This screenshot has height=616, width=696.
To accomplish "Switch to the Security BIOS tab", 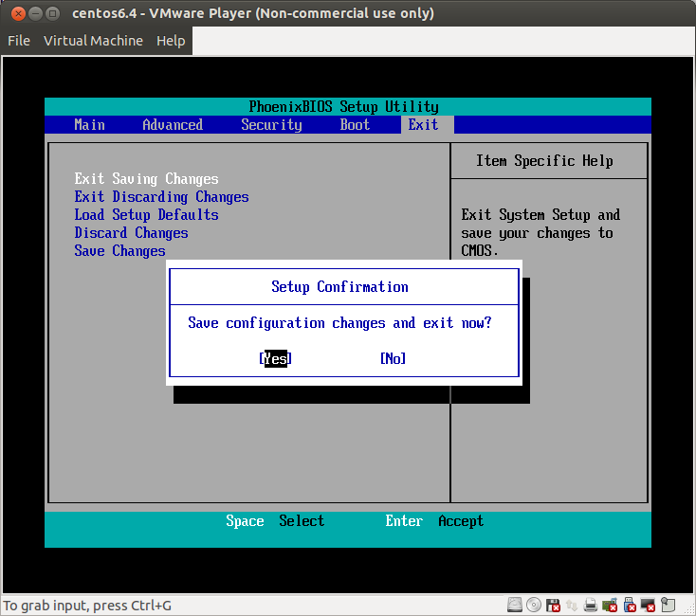I will 271,124.
